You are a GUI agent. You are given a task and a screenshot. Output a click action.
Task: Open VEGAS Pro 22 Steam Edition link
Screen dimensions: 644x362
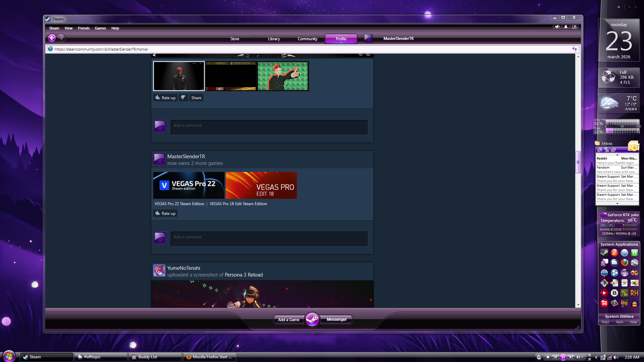(x=179, y=204)
